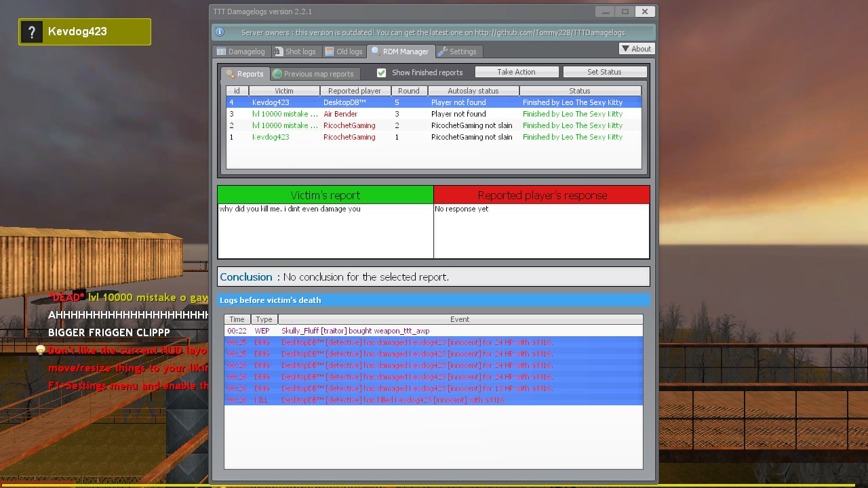
Task: Sort reports by Autoslay status column
Action: (x=473, y=91)
